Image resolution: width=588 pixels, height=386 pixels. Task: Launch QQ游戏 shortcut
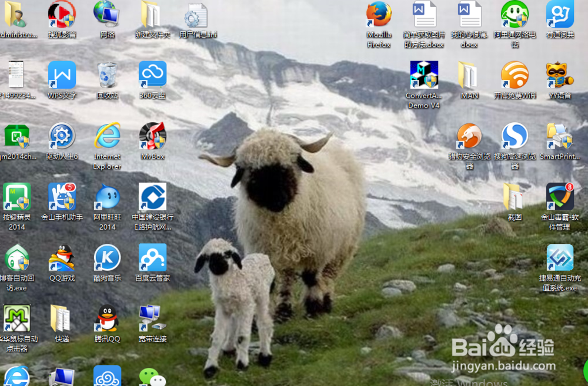tap(62, 258)
